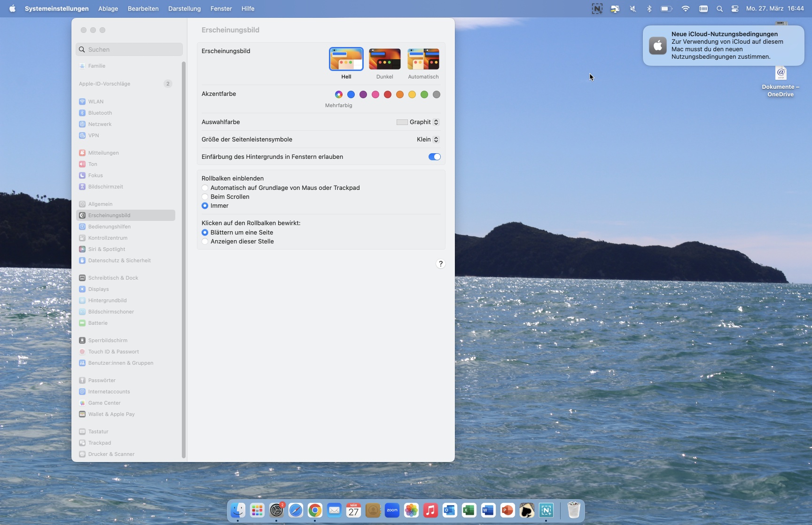Open the sidebar icon size dropdown

(x=428, y=140)
